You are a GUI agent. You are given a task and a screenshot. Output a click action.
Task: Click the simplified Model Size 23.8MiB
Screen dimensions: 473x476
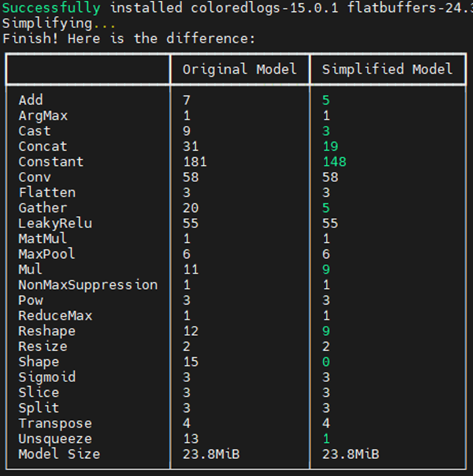350,455
